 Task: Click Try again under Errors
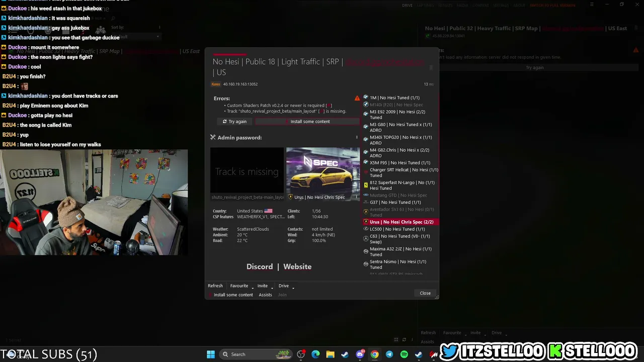pos(234,121)
